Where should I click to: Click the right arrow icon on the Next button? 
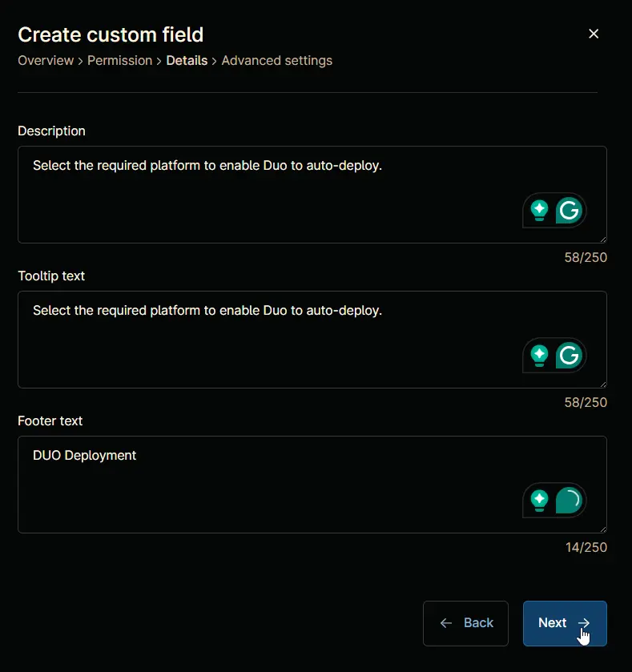point(584,622)
